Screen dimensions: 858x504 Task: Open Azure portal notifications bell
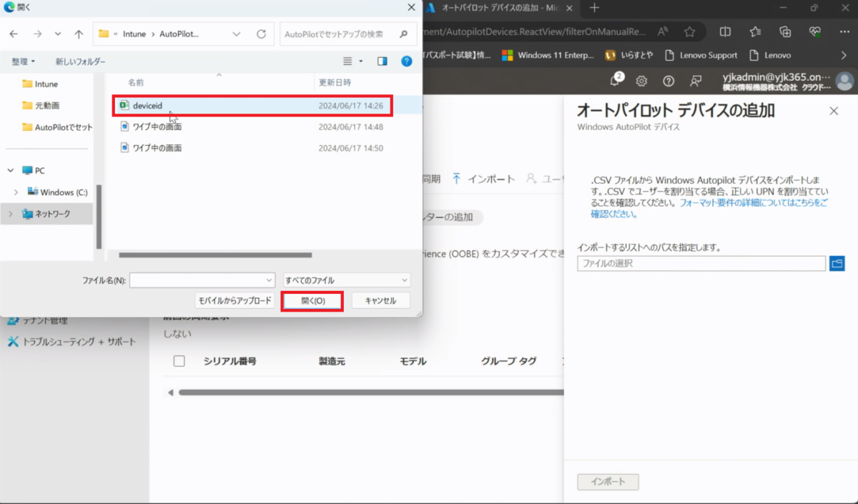tap(615, 81)
